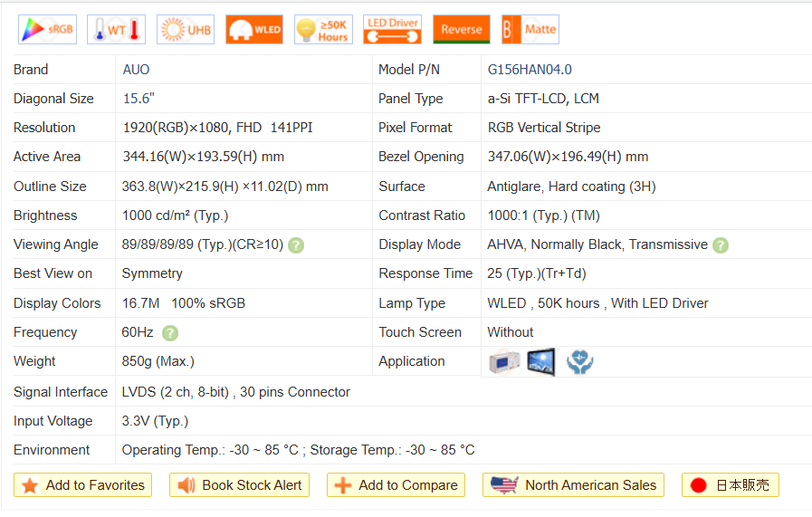Click the outdoor display application icon
This screenshot has width=812, height=517.
(541, 362)
